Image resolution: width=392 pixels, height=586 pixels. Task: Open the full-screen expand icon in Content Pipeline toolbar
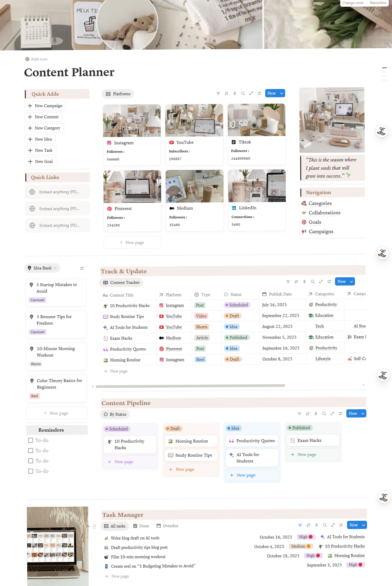[332, 413]
